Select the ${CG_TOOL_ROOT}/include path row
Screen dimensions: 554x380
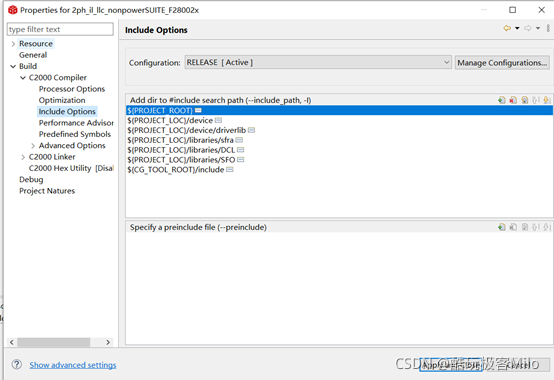(x=339, y=170)
